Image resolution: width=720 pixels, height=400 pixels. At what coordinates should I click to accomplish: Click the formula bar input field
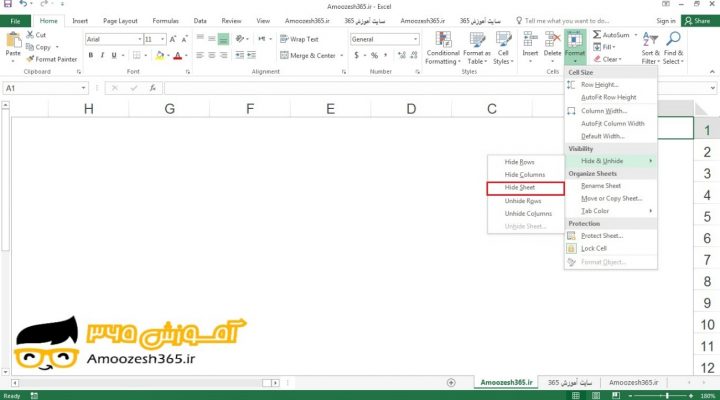pyautogui.click(x=436, y=88)
